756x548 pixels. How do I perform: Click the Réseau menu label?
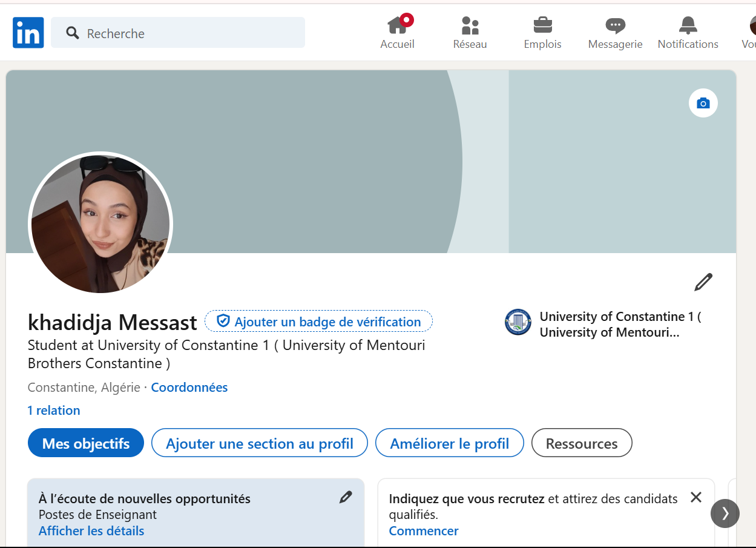coord(470,44)
